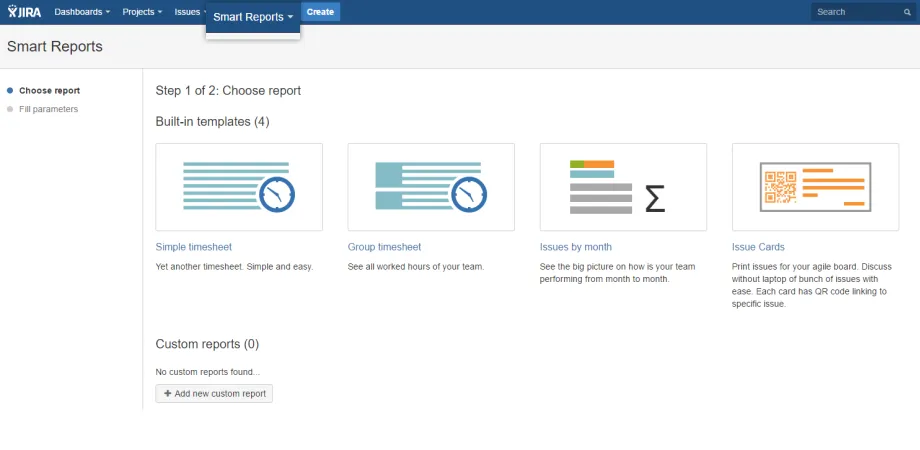920x450 pixels.
Task: Select the Fill parameters step
Action: tap(48, 109)
